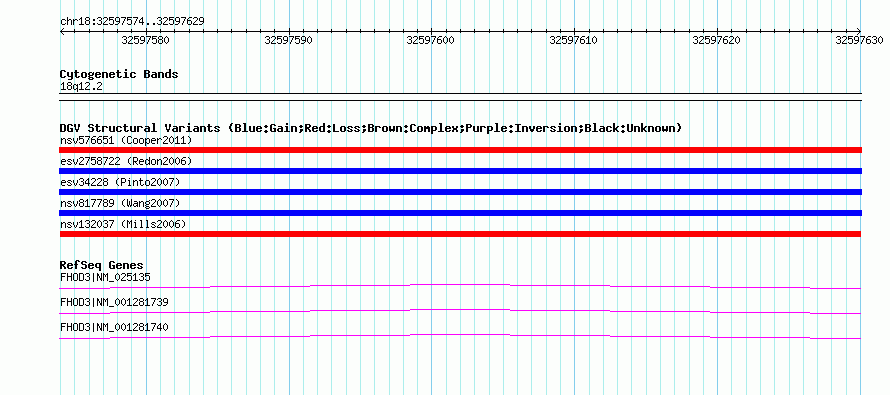Open the FHOD3|NM_001281739 transcript label
Image resolution: width=890 pixels, height=395 pixels.
(114, 302)
